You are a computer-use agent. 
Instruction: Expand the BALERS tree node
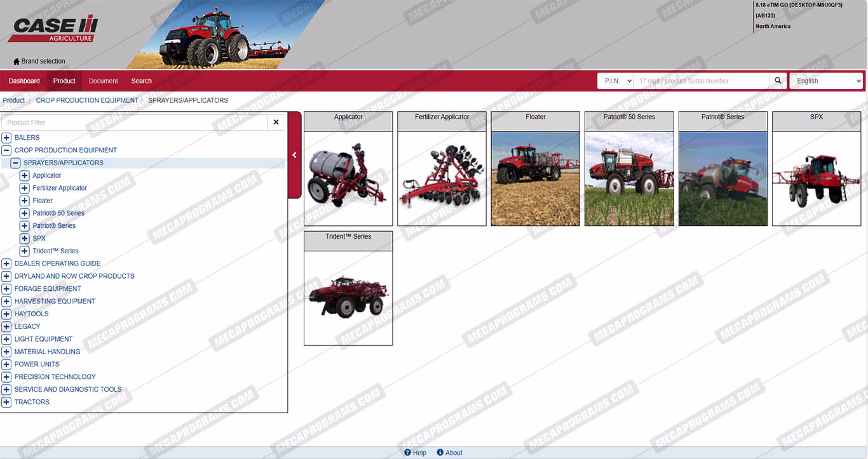[6, 138]
